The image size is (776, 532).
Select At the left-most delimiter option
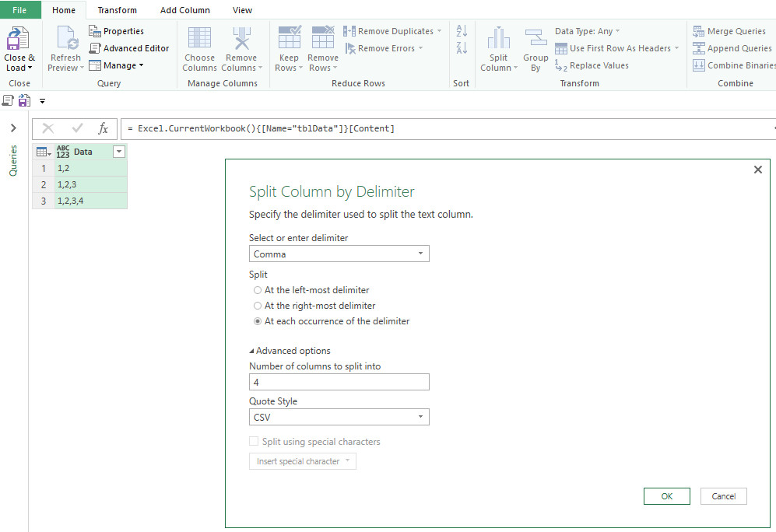(258, 290)
